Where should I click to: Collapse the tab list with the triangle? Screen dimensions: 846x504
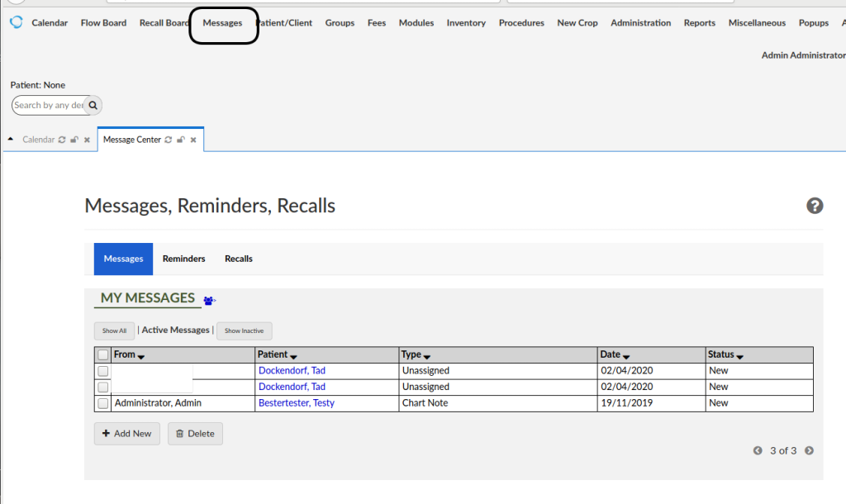pos(11,139)
